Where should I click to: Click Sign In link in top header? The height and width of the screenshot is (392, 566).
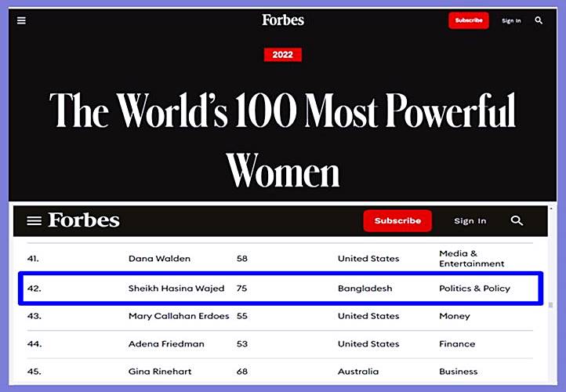[x=511, y=21]
